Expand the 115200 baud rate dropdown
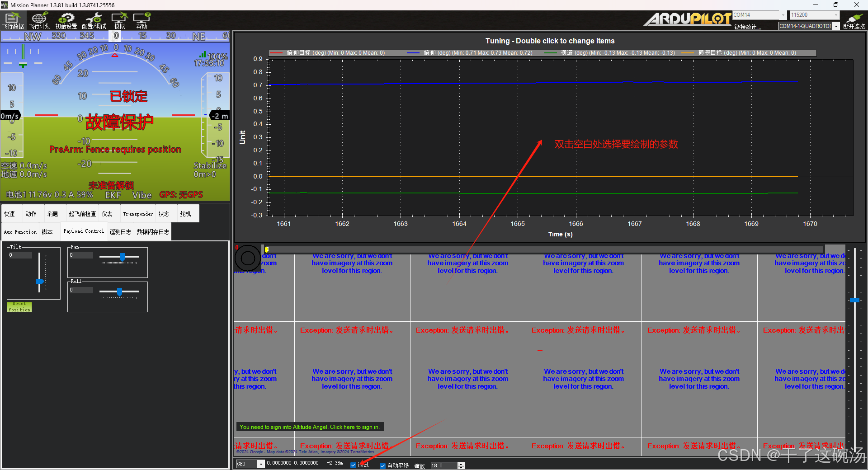The image size is (868, 470). 836,15
